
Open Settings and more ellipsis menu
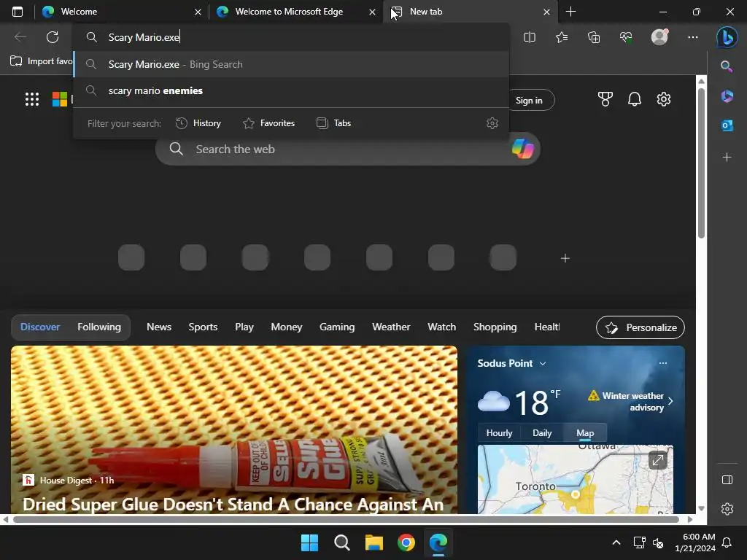pyautogui.click(x=693, y=37)
